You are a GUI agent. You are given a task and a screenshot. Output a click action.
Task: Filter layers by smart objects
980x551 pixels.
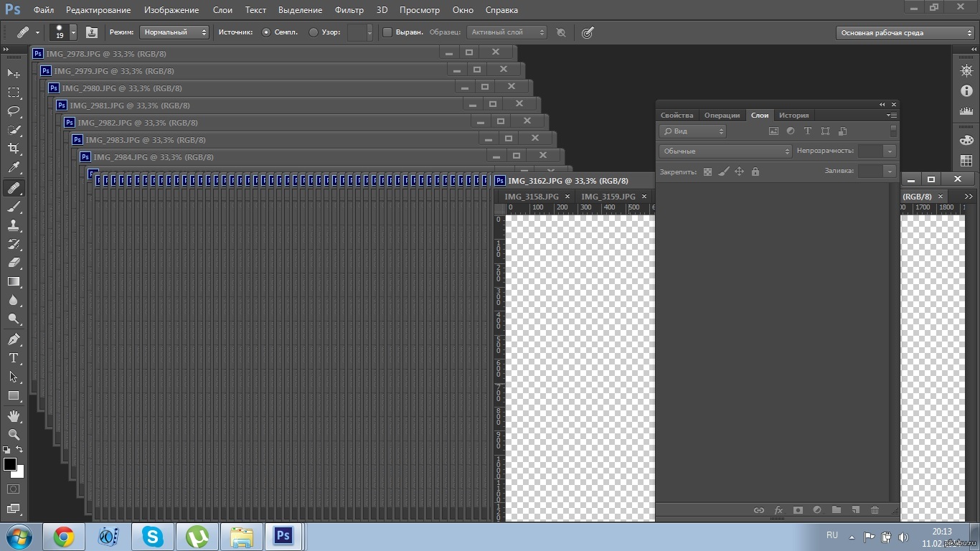pyautogui.click(x=843, y=131)
